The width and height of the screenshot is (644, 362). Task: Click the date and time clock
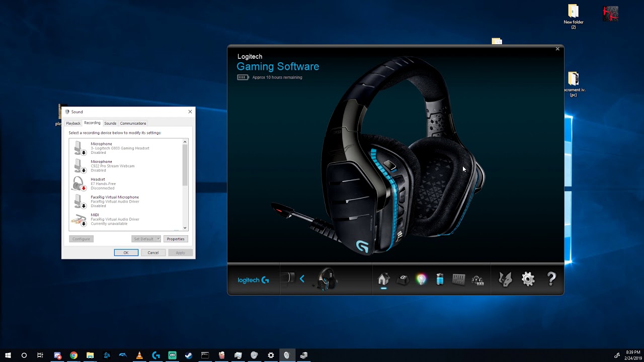click(x=633, y=355)
